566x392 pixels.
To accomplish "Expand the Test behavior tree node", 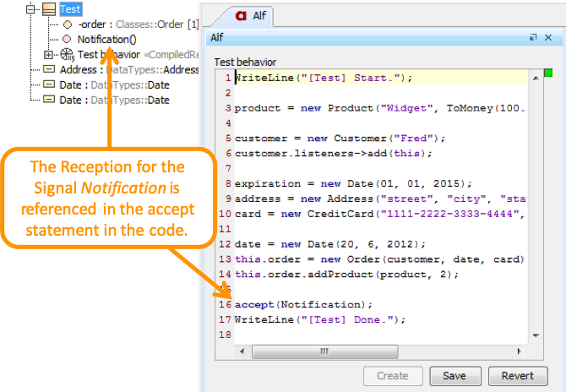I will pyautogui.click(x=48, y=55).
